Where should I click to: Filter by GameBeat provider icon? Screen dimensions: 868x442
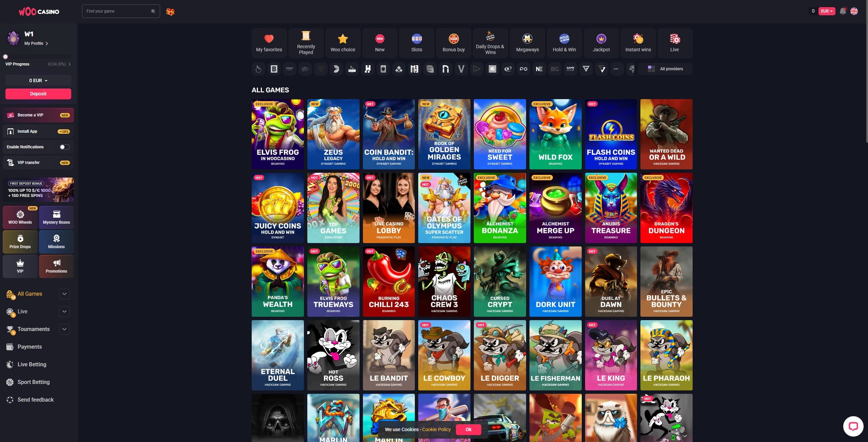[571, 69]
